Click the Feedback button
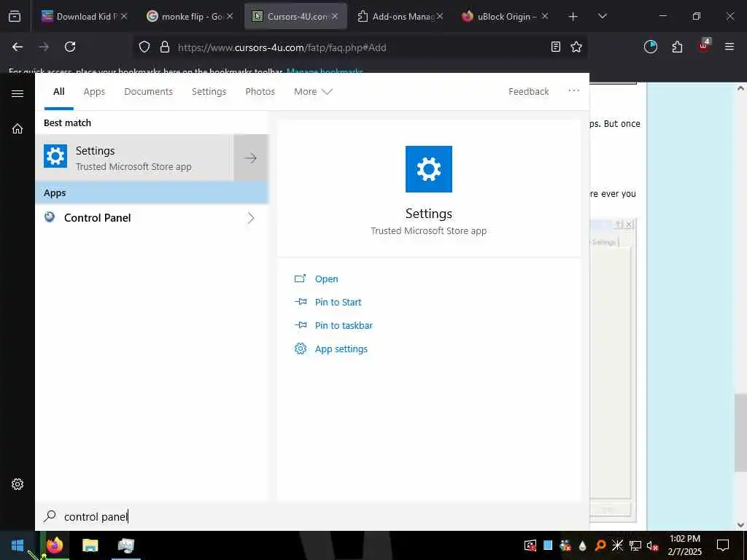The image size is (747, 560). (528, 91)
